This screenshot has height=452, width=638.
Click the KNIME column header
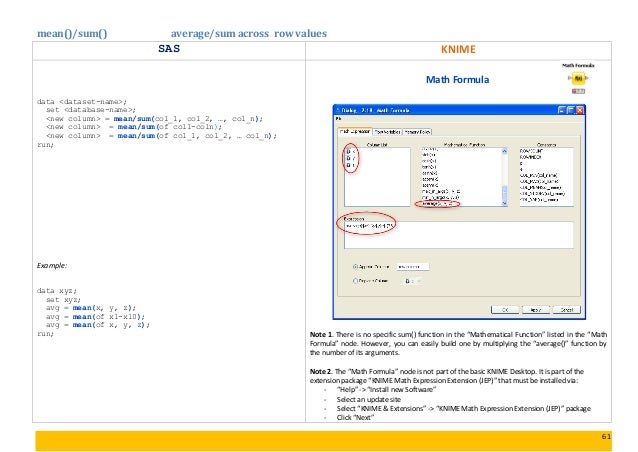458,50
